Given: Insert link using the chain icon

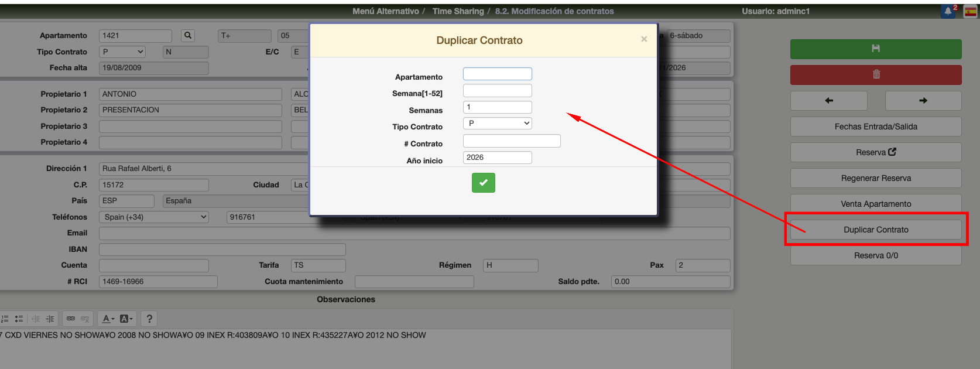Looking at the screenshot, I should pos(71,319).
